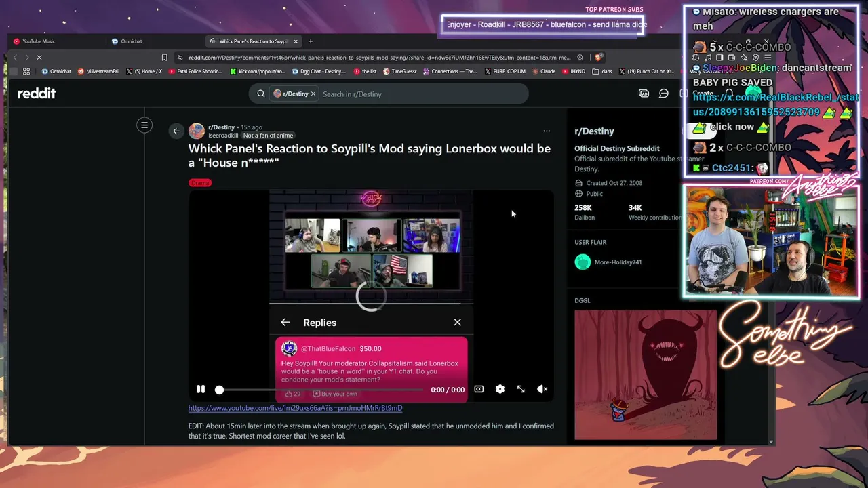Image resolution: width=868 pixels, height=488 pixels.
Task: Open the YouTube live link below the video
Action: (295, 408)
